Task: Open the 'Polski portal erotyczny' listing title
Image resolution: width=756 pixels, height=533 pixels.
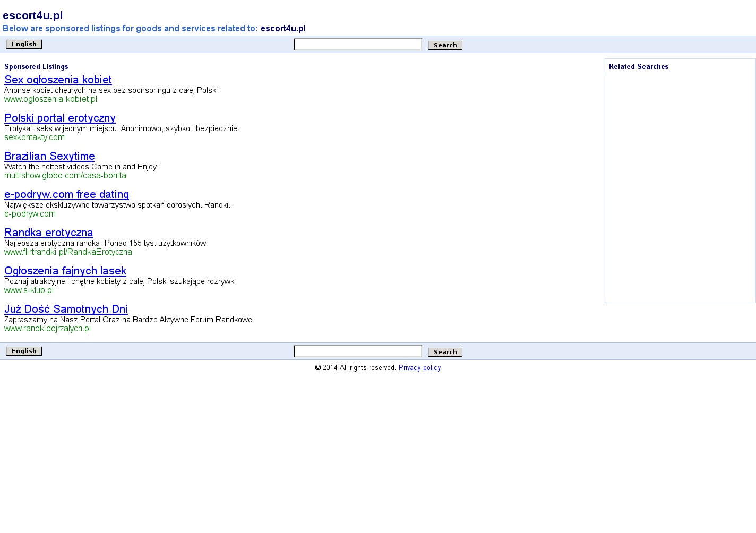Action: (x=59, y=118)
